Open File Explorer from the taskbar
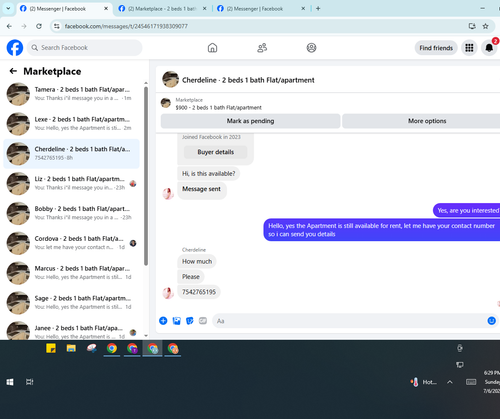This screenshot has height=419, width=500. 71,348
